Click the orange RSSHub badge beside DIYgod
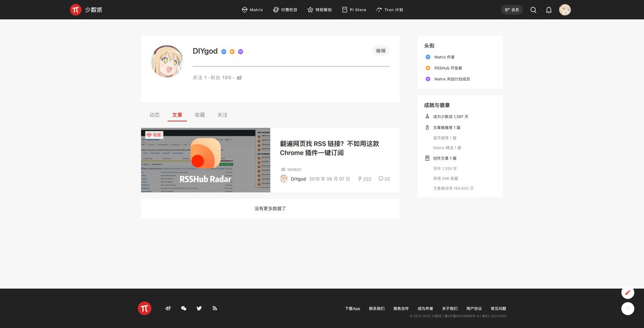The width and height of the screenshot is (644, 328). (x=232, y=51)
